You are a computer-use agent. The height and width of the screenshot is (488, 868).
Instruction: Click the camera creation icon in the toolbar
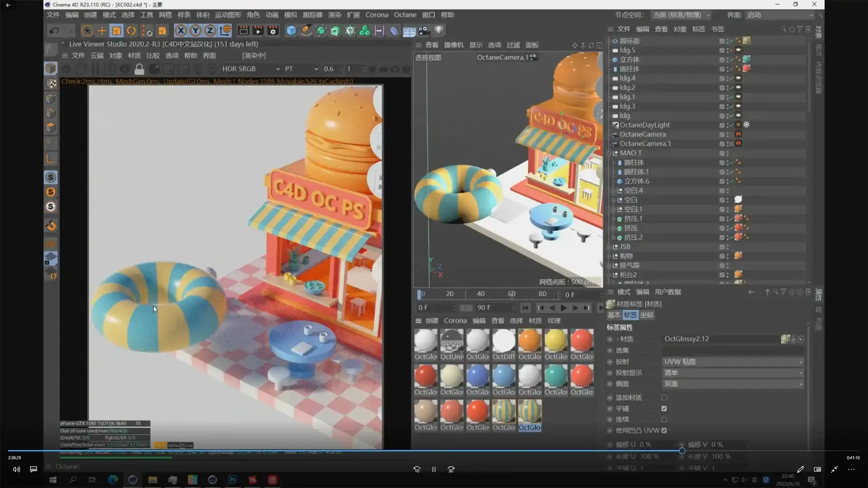[424, 30]
